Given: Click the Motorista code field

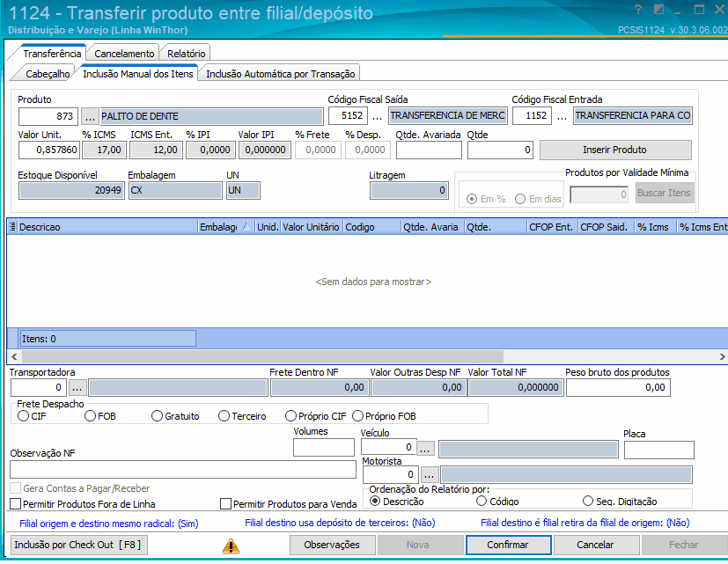Looking at the screenshot, I should coord(391,474).
